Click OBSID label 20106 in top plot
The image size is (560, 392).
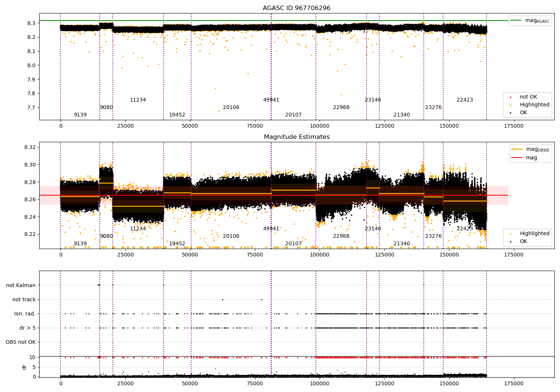click(231, 108)
